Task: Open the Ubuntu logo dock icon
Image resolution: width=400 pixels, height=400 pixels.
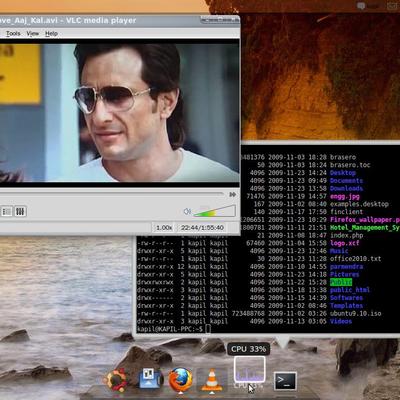Action: click(x=116, y=380)
